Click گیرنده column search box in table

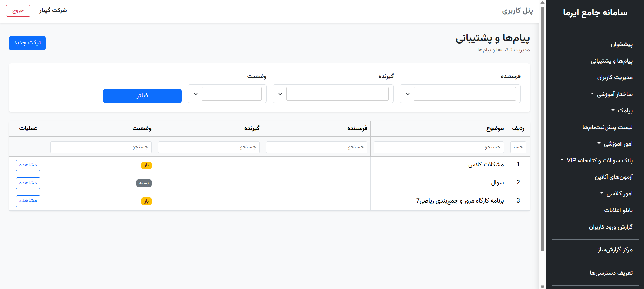209,147
